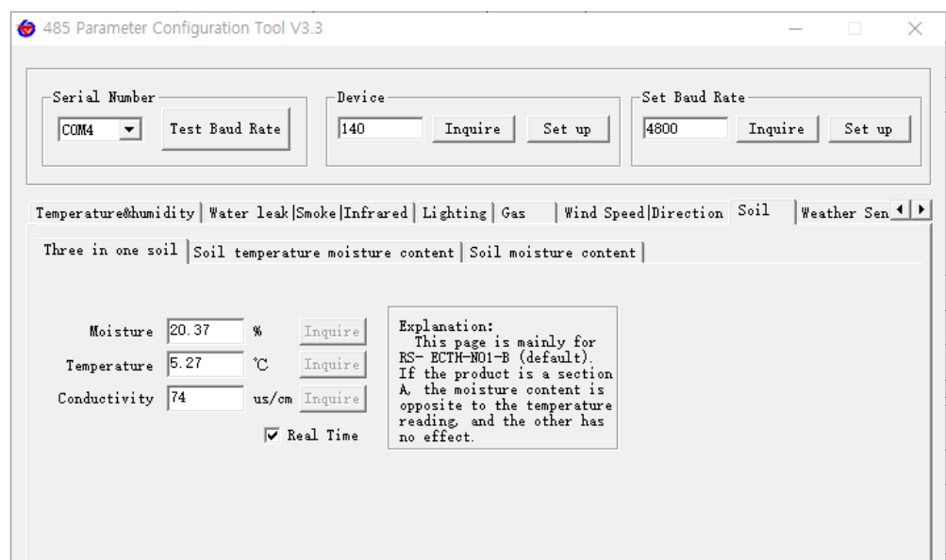Click the Conductivity label

[106, 399]
